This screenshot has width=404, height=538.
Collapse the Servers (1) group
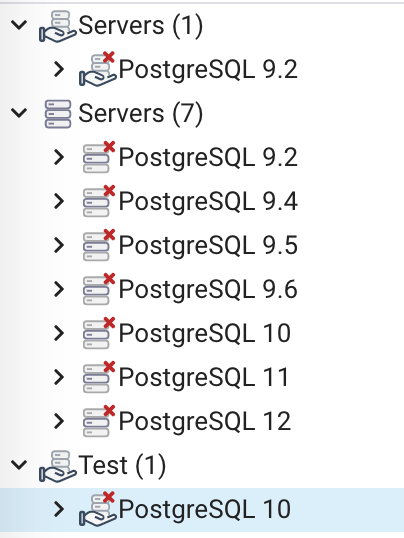(x=19, y=25)
